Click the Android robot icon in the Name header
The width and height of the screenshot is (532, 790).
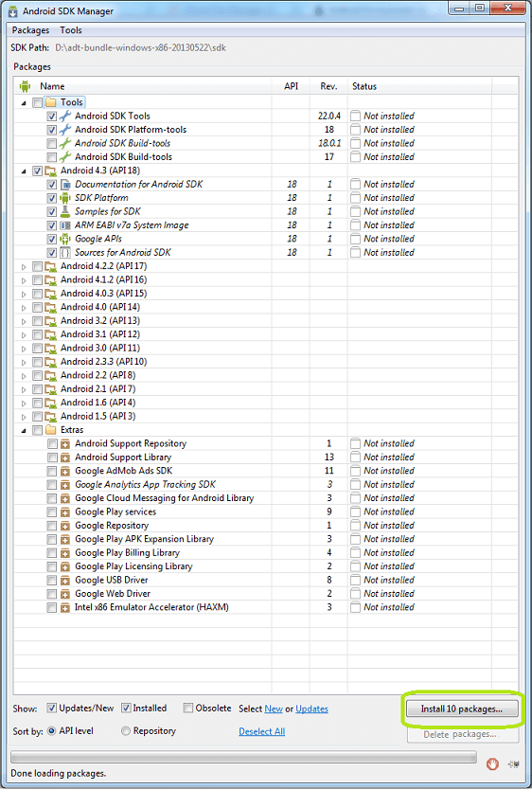26,86
